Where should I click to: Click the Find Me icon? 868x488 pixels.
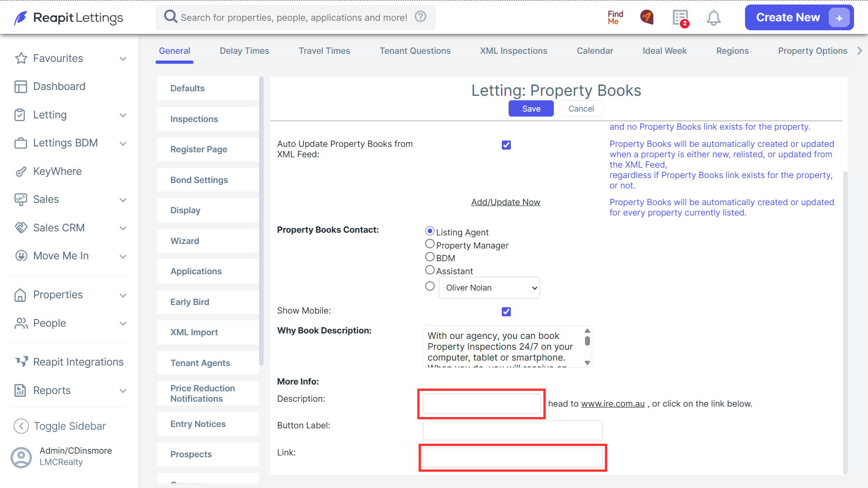point(615,17)
